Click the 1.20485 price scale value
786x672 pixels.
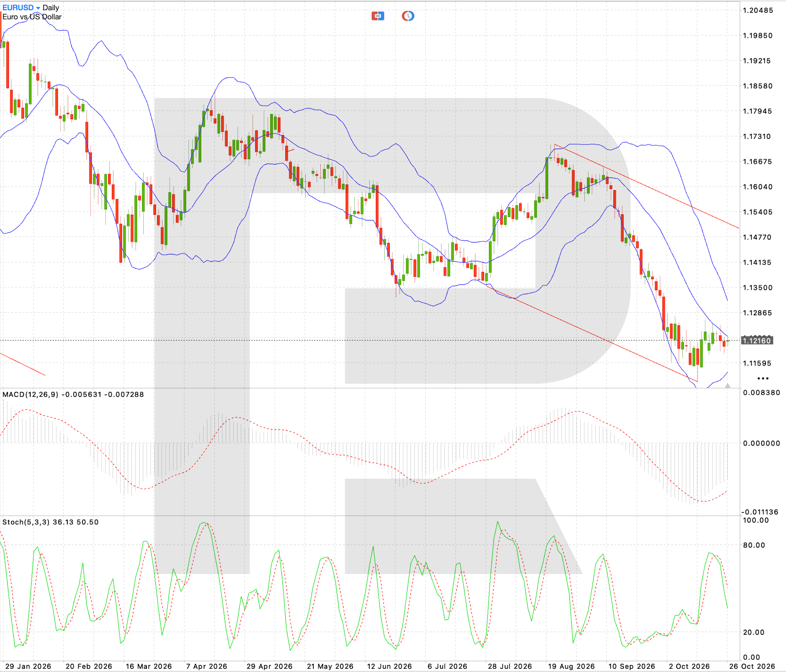click(x=758, y=10)
